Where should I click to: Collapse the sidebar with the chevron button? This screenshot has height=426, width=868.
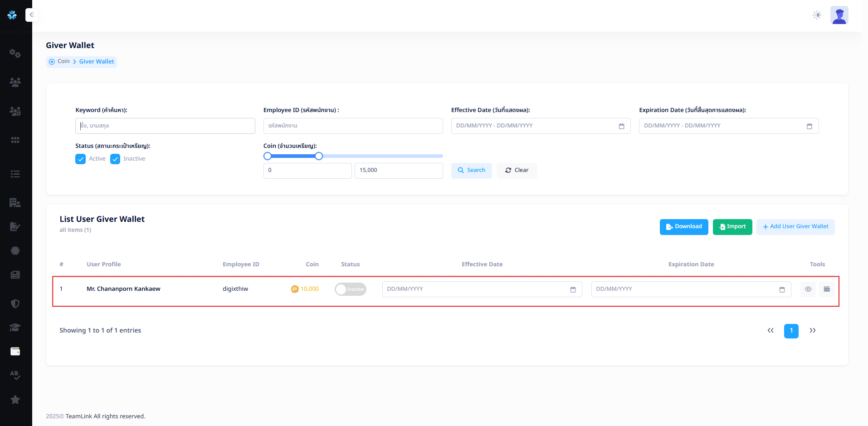[x=32, y=15]
